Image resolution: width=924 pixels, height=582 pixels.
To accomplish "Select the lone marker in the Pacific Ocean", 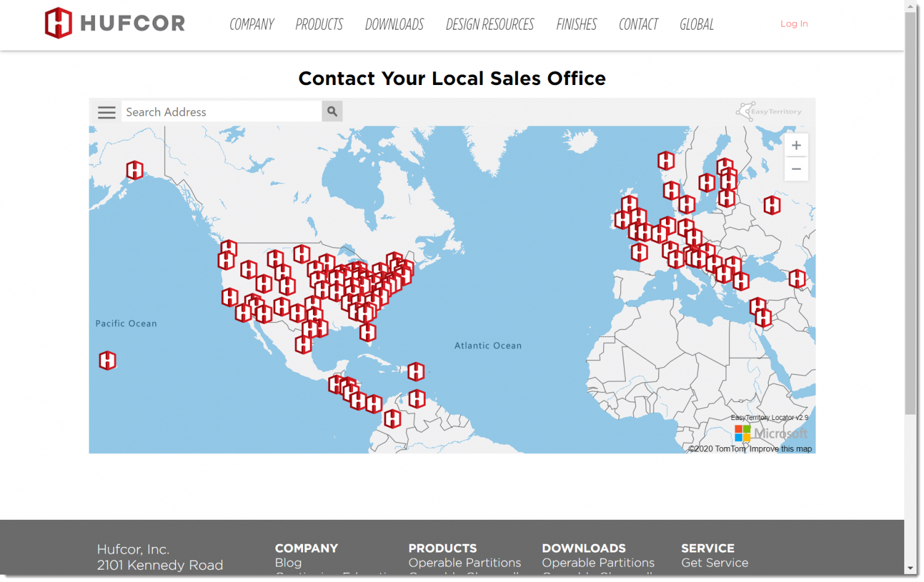I will pyautogui.click(x=107, y=360).
